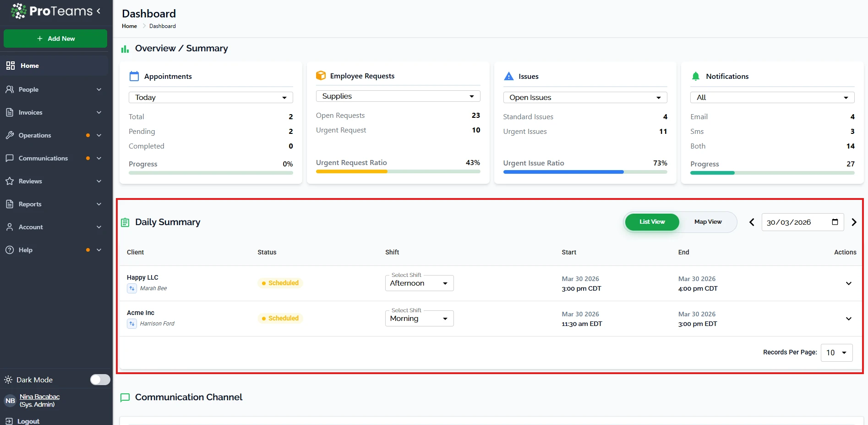The width and height of the screenshot is (868, 425).
Task: Toggle the Dark Mode switch
Action: point(100,380)
